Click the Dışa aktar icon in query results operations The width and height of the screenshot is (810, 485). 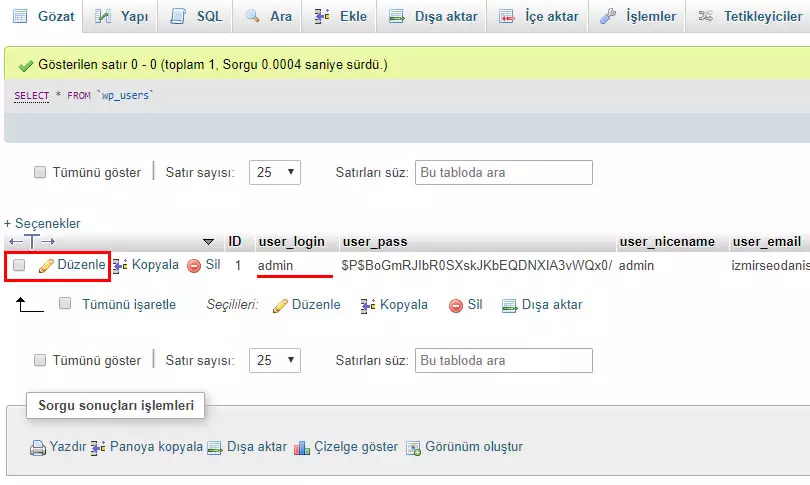(x=214, y=447)
